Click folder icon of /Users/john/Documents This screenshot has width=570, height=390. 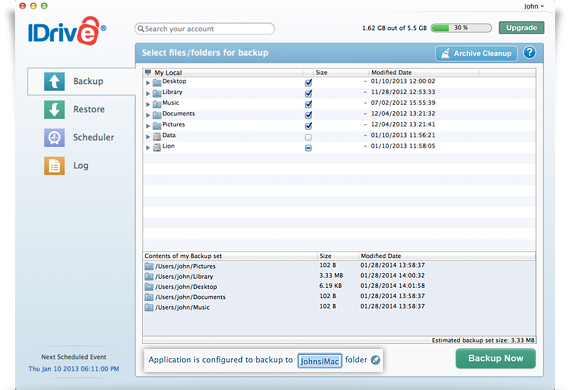149,297
